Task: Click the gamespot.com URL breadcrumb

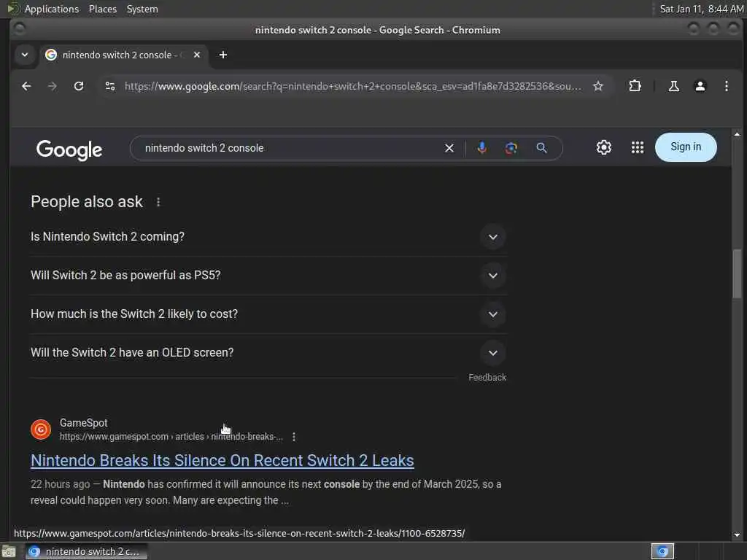Action: click(x=171, y=437)
